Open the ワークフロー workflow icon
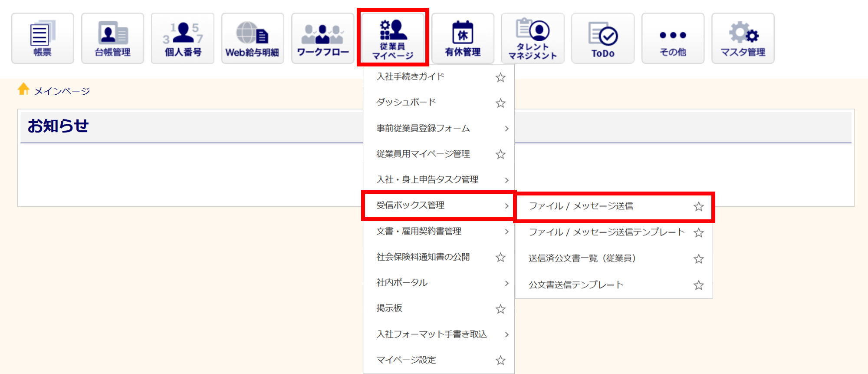Image resolution: width=868 pixels, height=374 pixels. point(322,38)
